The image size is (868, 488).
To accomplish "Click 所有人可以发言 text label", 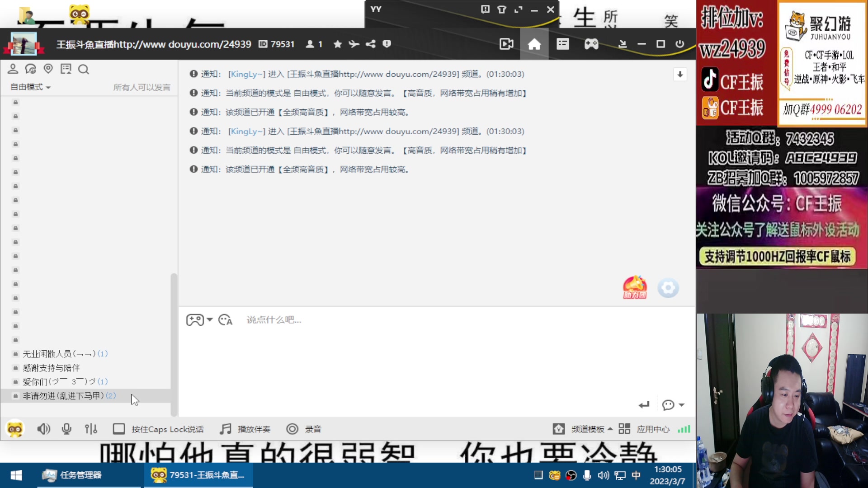I will 142,87.
